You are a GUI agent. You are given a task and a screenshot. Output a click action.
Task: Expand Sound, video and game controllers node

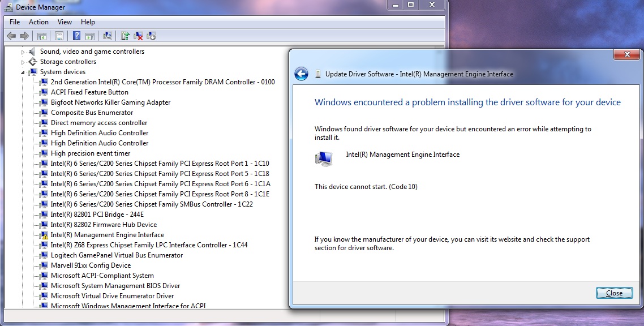[23, 52]
